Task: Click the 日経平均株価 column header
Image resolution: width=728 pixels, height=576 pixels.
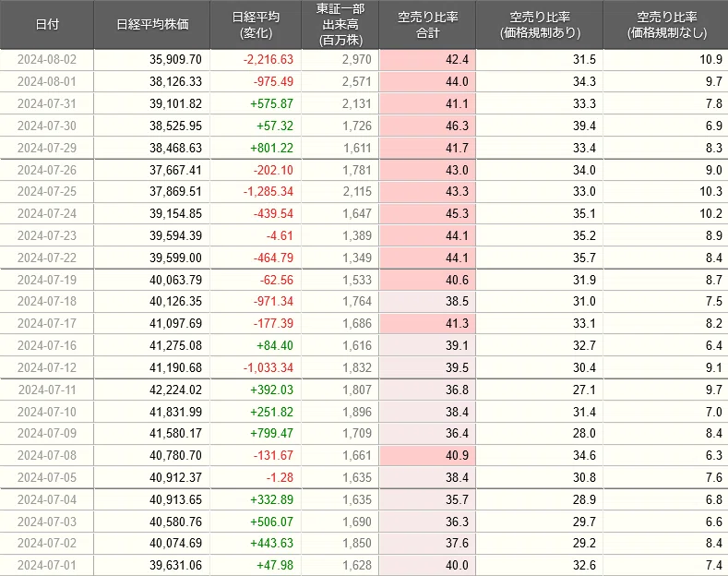Action: pos(152,24)
